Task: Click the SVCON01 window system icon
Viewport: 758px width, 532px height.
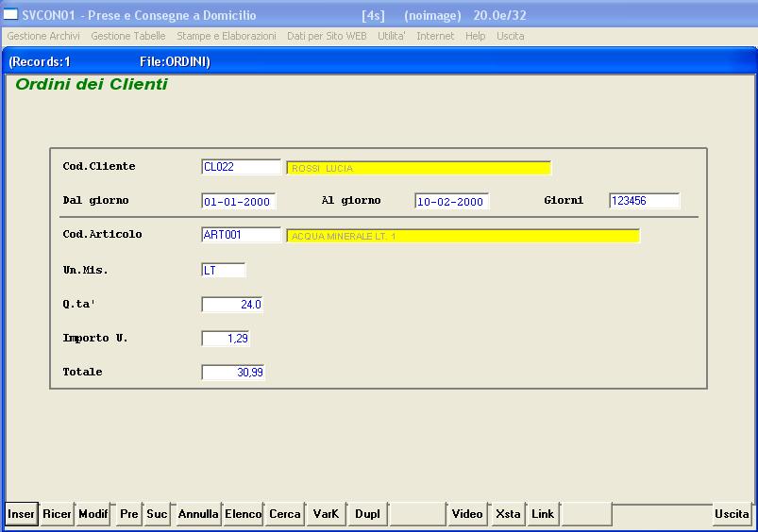Action: click(x=10, y=14)
